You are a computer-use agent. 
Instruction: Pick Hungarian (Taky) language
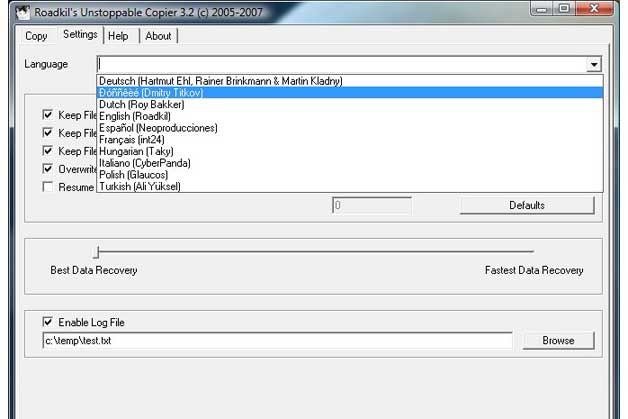(x=350, y=151)
